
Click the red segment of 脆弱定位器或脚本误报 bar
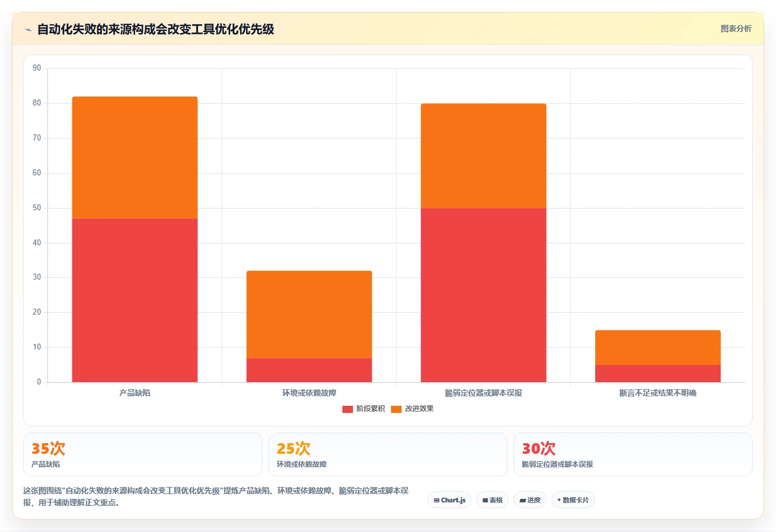(483, 295)
